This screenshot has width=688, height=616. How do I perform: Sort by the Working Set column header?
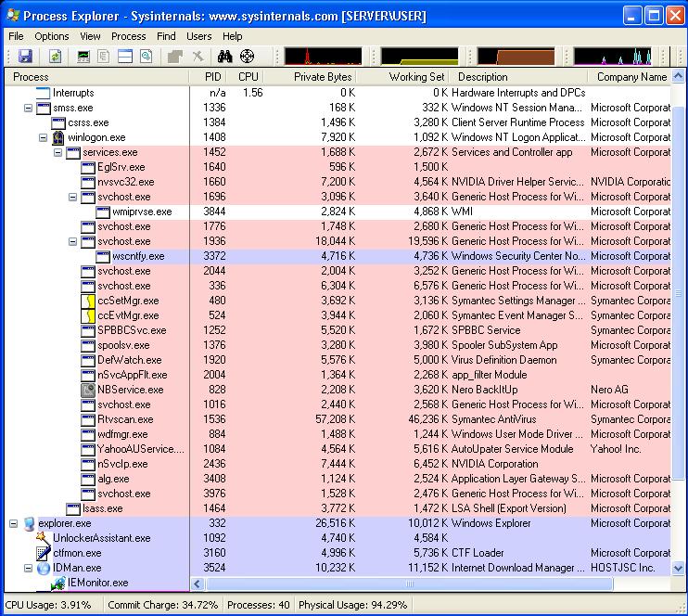point(402,77)
